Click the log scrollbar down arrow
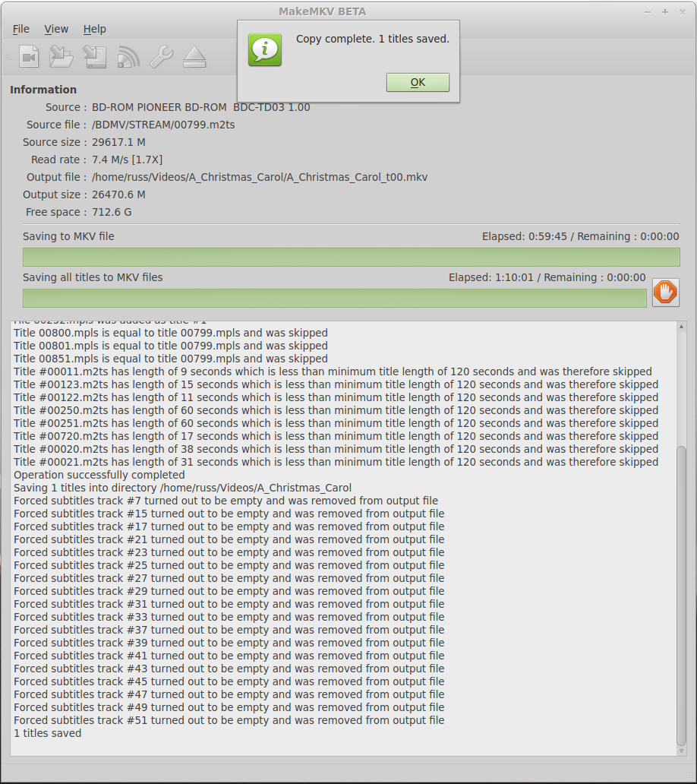This screenshot has width=697, height=784. [x=682, y=751]
